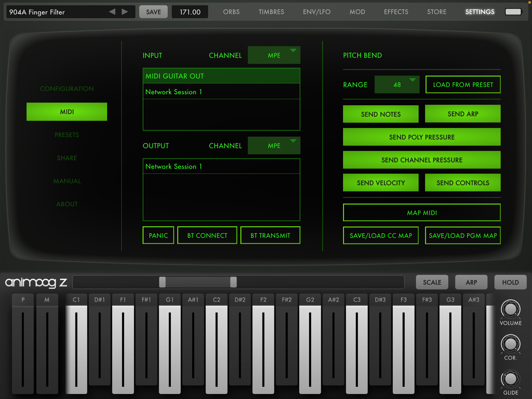Open the ORBS tab
This screenshot has height=399, width=532.
[x=231, y=12]
